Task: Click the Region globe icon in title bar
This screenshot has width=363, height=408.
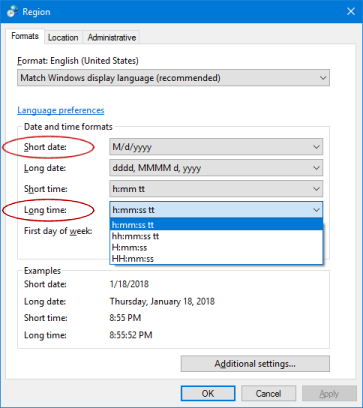Action: coord(12,12)
